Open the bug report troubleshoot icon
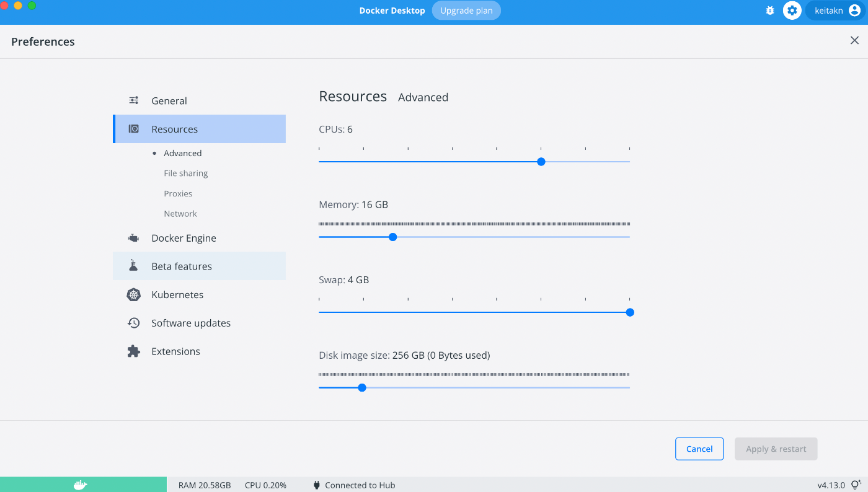 coord(770,11)
